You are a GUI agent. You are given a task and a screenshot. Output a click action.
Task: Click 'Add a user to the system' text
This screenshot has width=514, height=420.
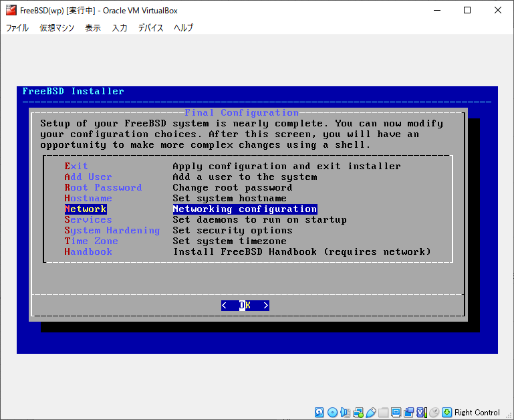(x=245, y=177)
